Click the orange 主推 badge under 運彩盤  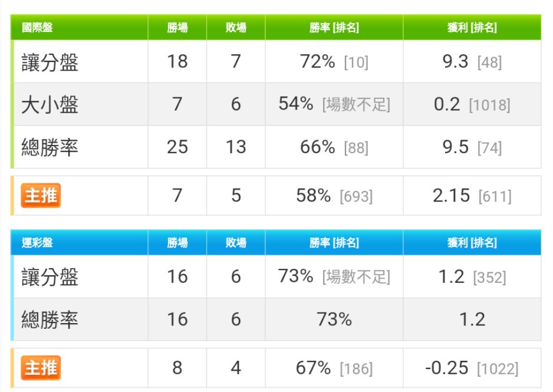click(x=41, y=368)
